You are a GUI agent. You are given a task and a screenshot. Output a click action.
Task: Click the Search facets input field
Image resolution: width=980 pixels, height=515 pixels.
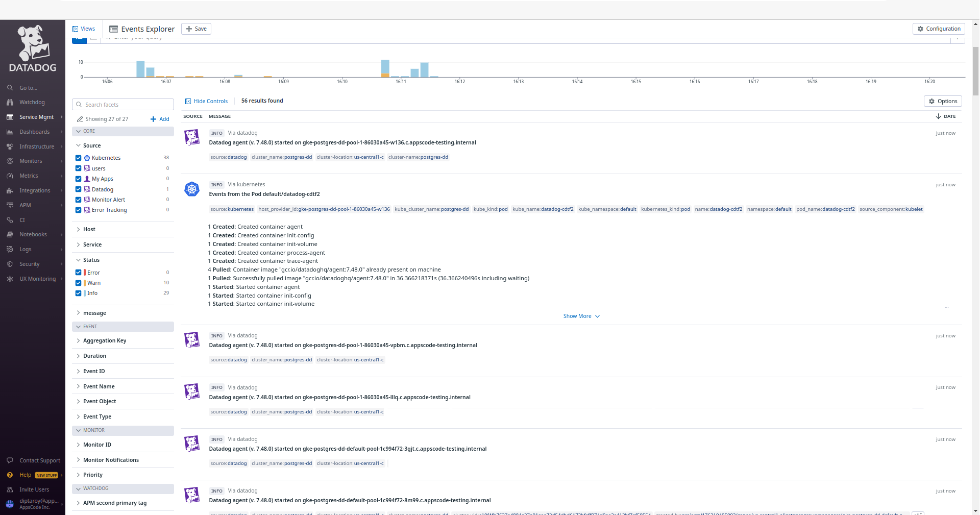[x=122, y=104]
